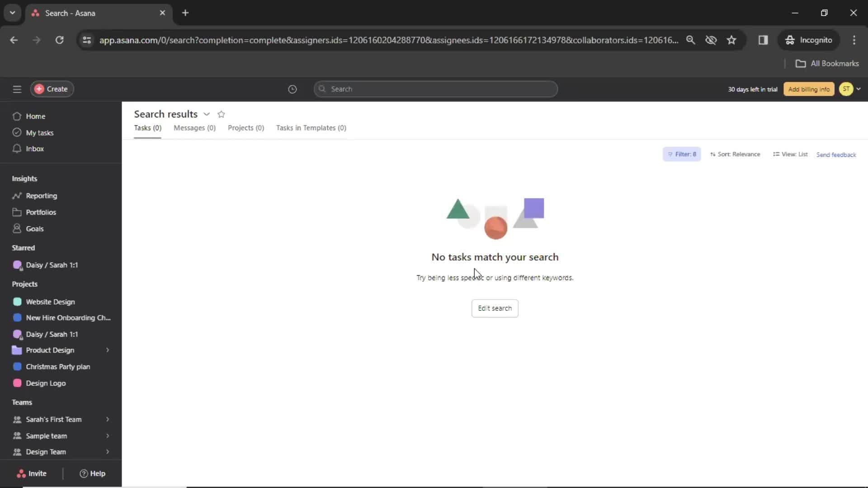Switch to the Messages tab
Viewport: 868px width, 488px height.
(194, 127)
